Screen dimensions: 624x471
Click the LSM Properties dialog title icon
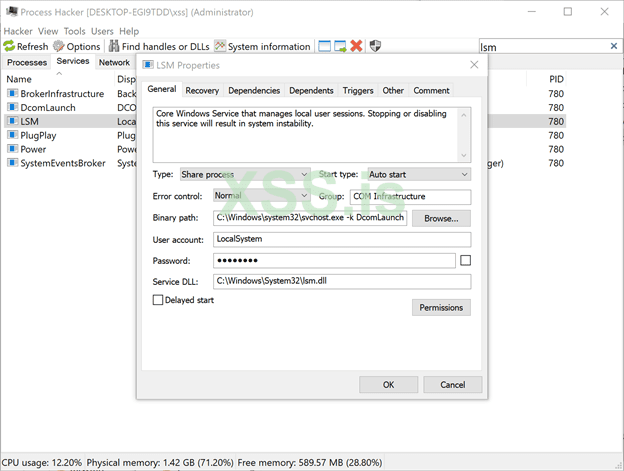pos(148,65)
